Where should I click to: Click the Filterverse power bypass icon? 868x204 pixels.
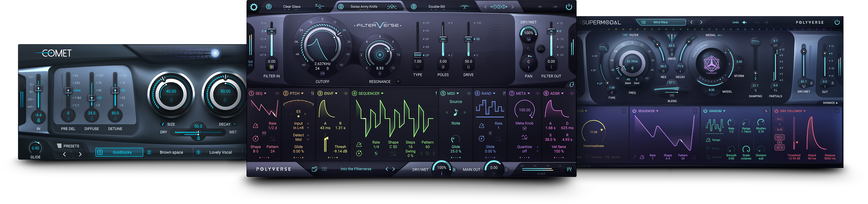tap(569, 7)
